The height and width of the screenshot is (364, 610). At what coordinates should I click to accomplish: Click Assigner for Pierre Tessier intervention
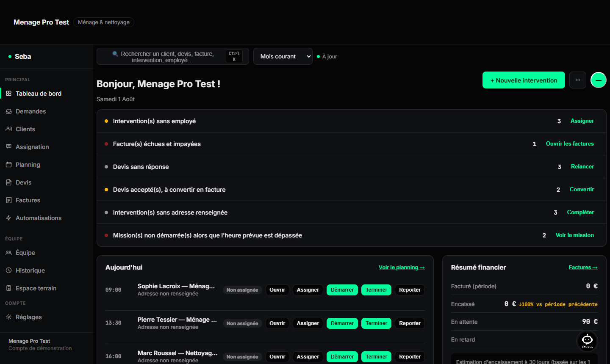[308, 323]
